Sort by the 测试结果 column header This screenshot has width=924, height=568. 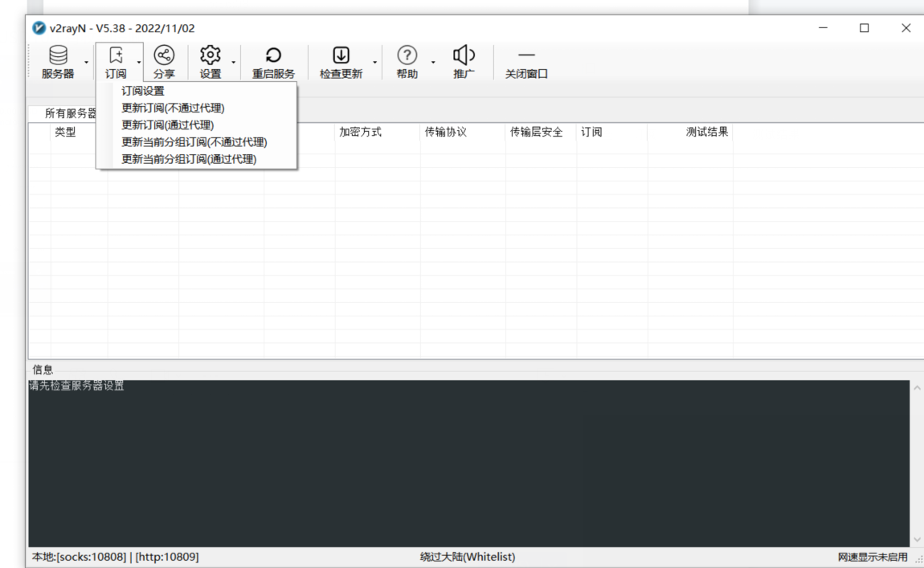click(x=706, y=132)
